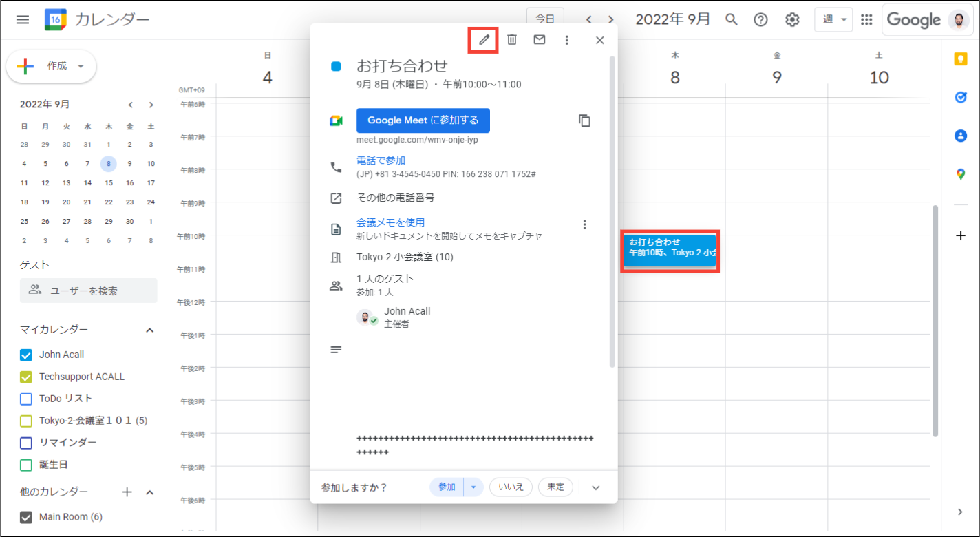980x537 pixels.
Task: Open meeting notes three-dot options
Action: point(584,224)
